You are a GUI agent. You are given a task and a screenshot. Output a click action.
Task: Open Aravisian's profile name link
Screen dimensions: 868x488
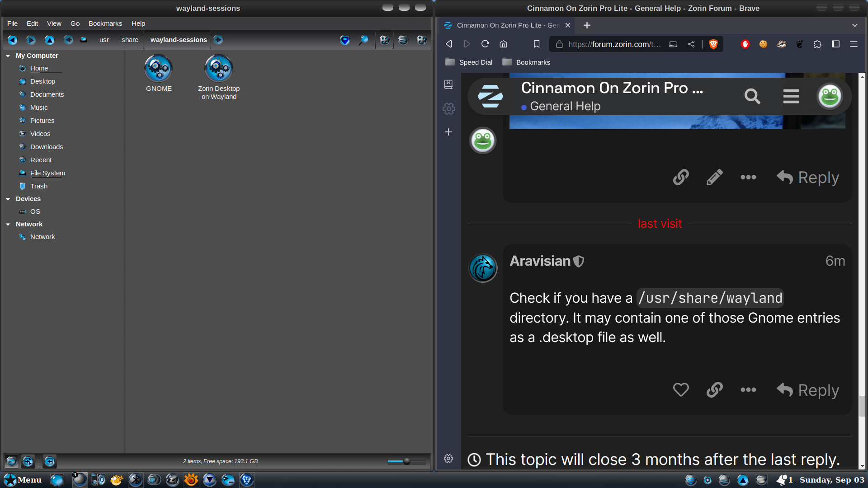tap(540, 261)
